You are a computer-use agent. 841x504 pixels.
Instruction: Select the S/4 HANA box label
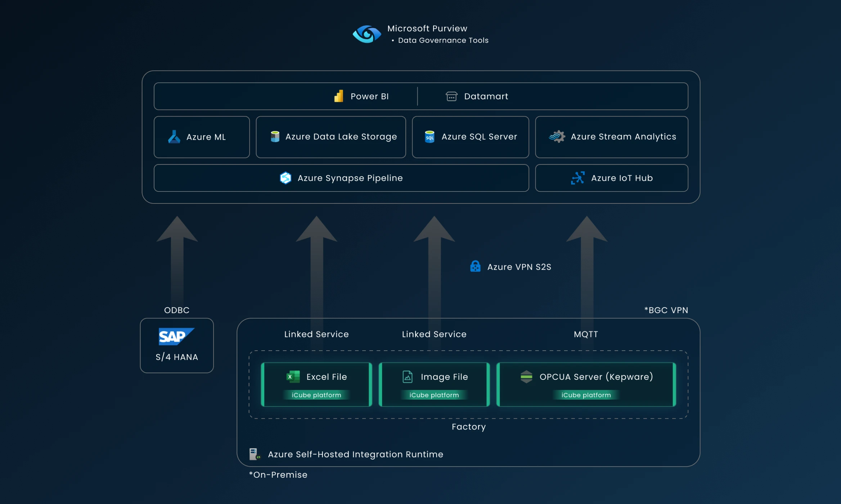click(x=177, y=357)
